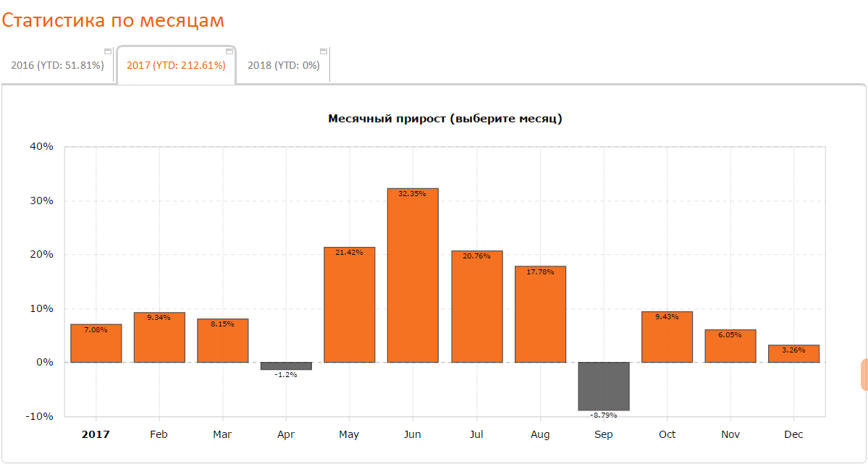Pick the July bar with 20.76%
The width and height of the screenshot is (868, 464).
point(476,307)
